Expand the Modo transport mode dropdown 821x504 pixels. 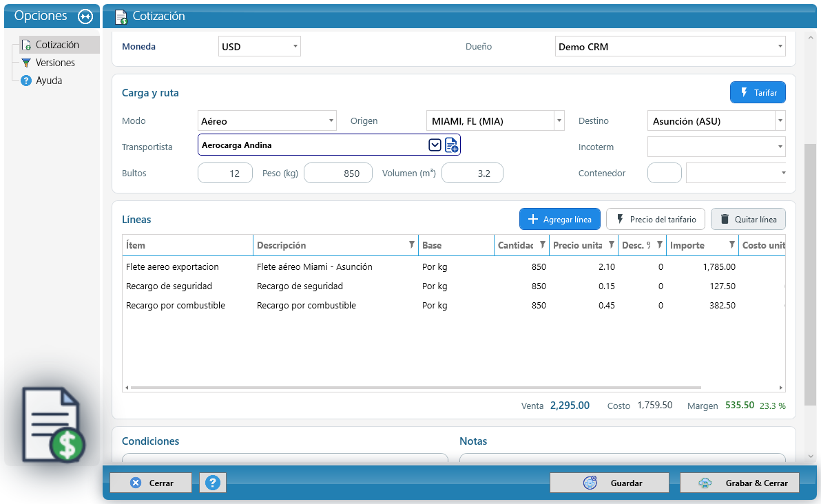coord(331,121)
